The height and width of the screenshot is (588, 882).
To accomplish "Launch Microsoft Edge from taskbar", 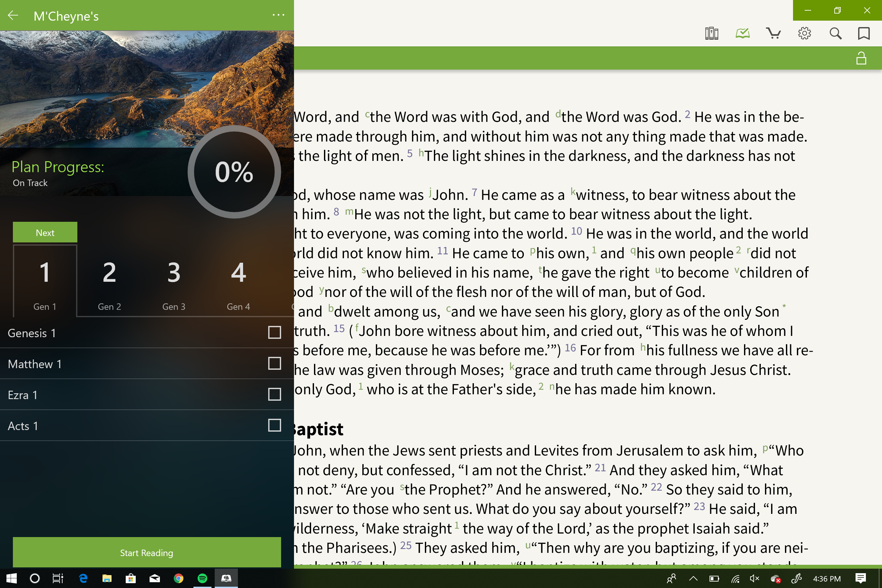I will pos(83,579).
